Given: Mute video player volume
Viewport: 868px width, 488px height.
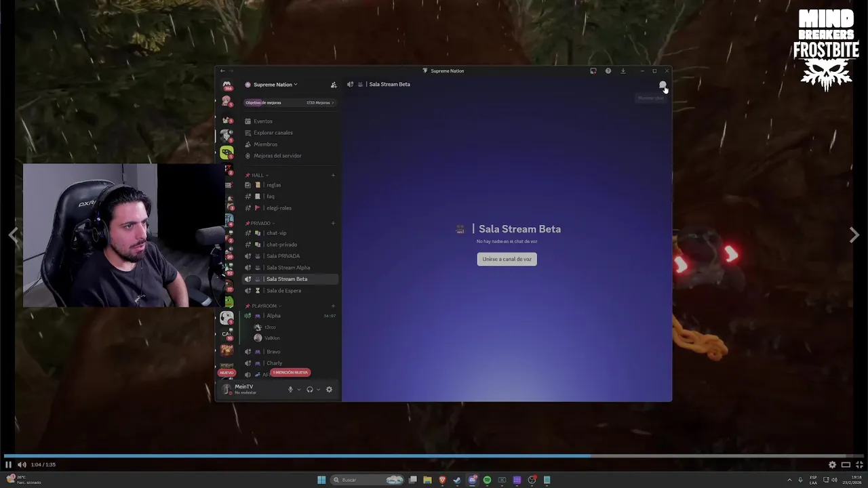Looking at the screenshot, I should pyautogui.click(x=22, y=465).
